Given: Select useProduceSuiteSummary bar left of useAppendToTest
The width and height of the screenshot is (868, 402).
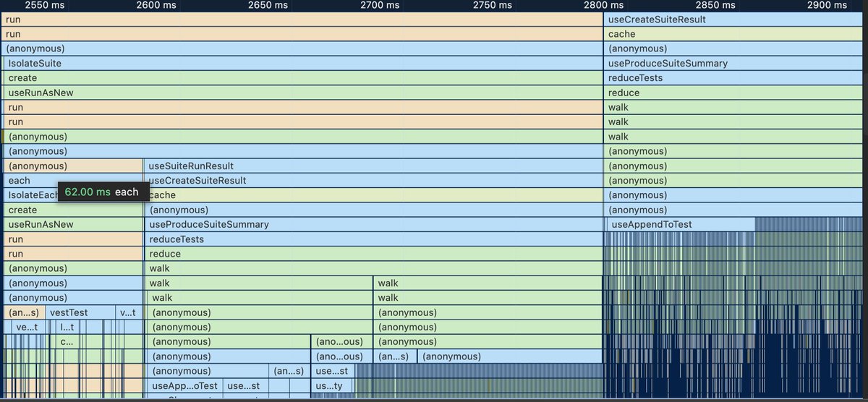Looking at the screenshot, I should [x=373, y=224].
